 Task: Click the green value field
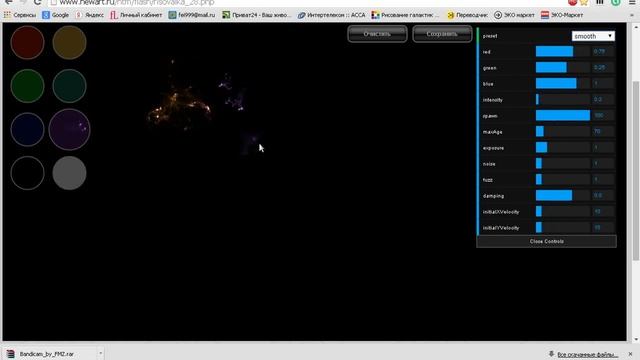click(603, 67)
